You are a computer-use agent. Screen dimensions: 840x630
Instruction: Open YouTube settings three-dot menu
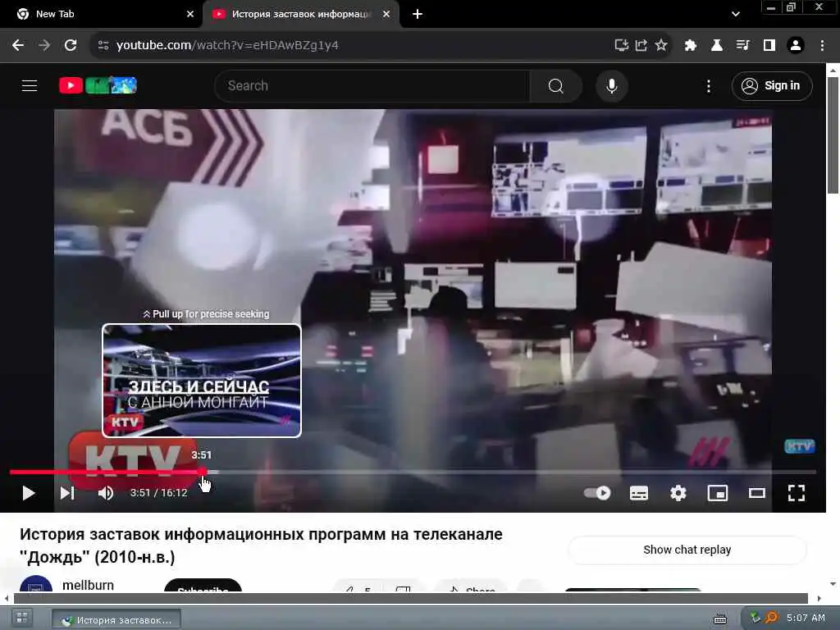pyautogui.click(x=709, y=86)
